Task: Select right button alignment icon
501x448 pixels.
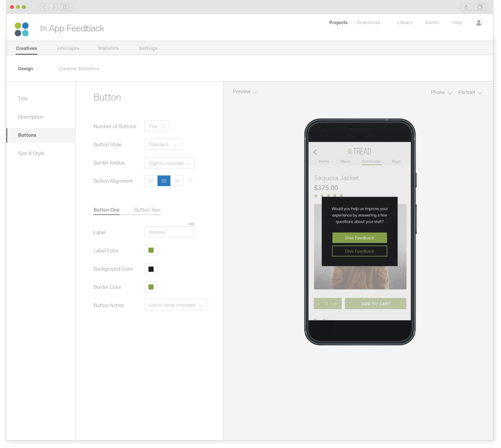Action: 177,180
